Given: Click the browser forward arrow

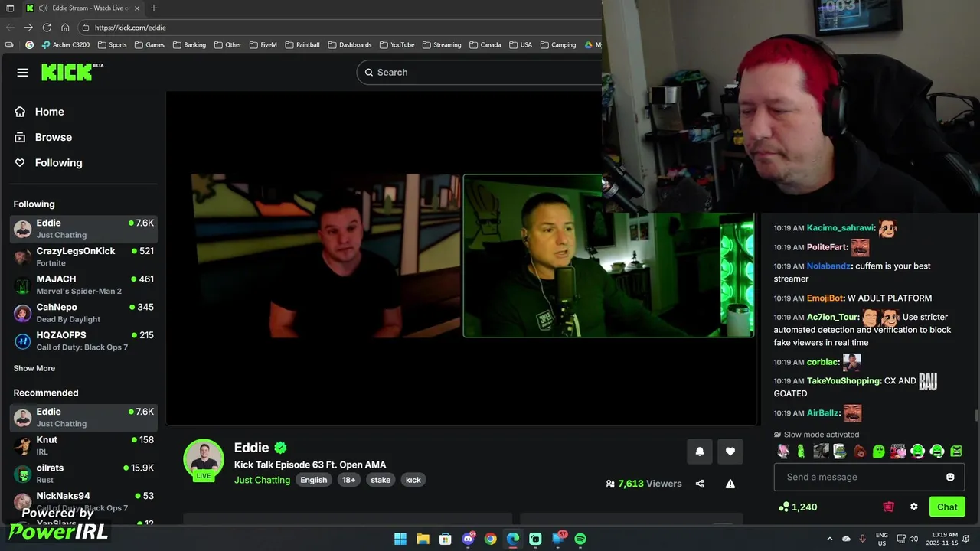Looking at the screenshot, I should [28, 28].
